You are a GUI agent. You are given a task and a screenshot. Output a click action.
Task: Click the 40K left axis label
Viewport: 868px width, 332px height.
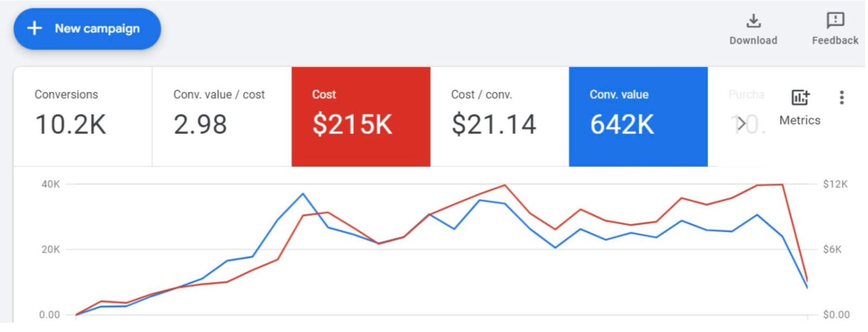click(50, 184)
